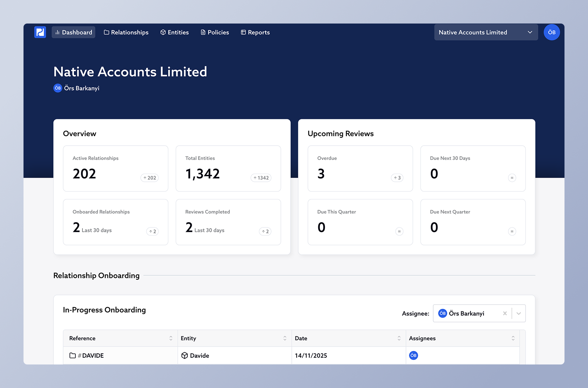Sort table by Date column
The width and height of the screenshot is (588, 388).
pyautogui.click(x=399, y=338)
